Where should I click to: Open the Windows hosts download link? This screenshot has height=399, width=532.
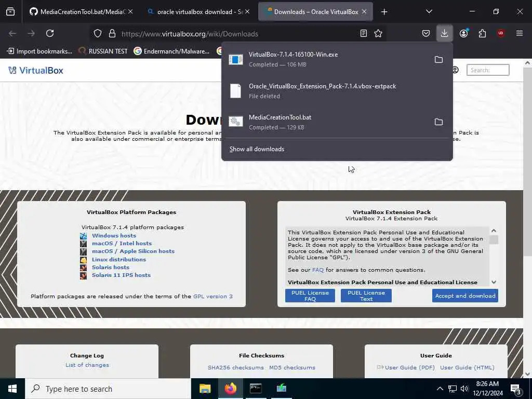click(x=114, y=235)
